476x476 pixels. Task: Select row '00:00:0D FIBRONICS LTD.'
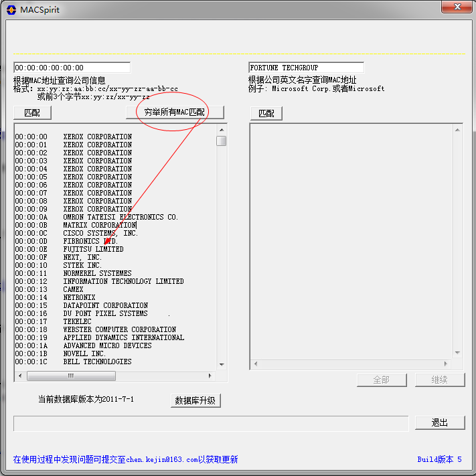pyautogui.click(x=66, y=241)
